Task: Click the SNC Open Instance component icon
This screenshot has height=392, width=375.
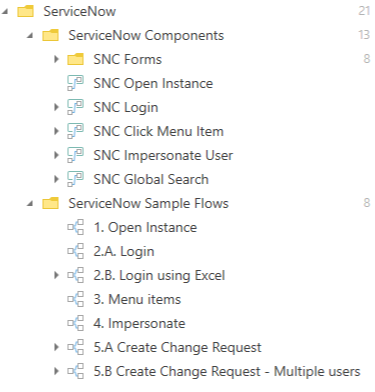Action: pos(76,83)
